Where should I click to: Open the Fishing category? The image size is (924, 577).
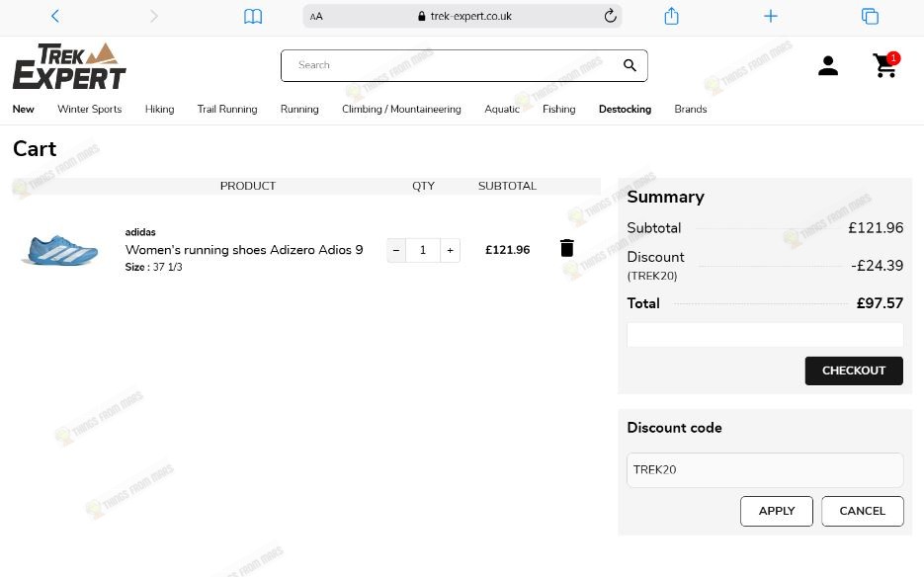pyautogui.click(x=558, y=109)
